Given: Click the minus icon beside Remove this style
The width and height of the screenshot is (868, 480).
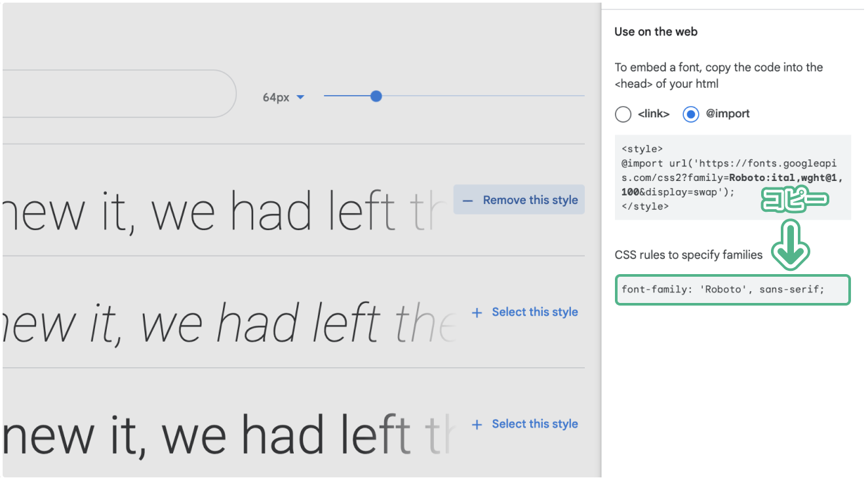Looking at the screenshot, I should (467, 201).
